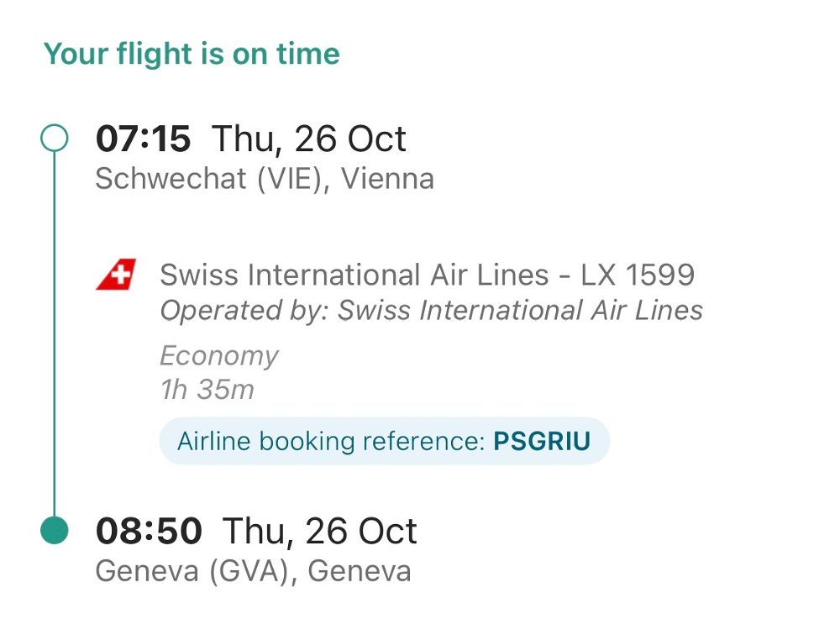Click the vertical green route timeline line

(x=55, y=336)
